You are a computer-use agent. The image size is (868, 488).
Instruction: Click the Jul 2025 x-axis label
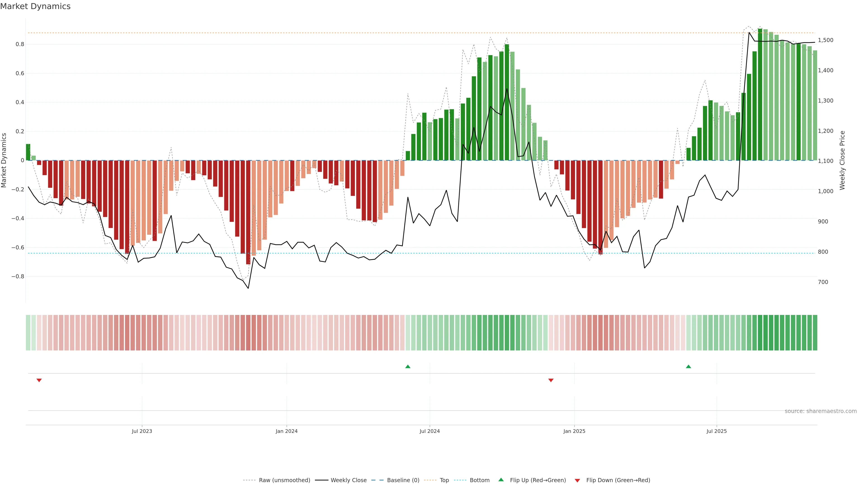point(716,431)
